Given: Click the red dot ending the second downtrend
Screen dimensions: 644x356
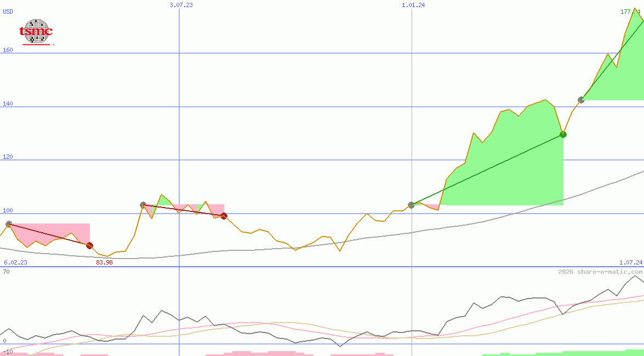Looking at the screenshot, I should click(x=223, y=216).
